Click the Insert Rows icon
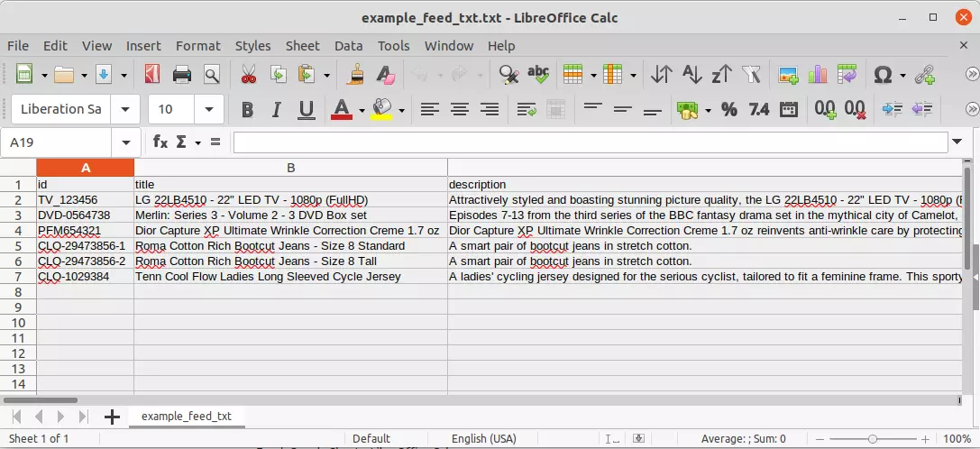Viewport: 980px width, 449px height. [x=573, y=75]
